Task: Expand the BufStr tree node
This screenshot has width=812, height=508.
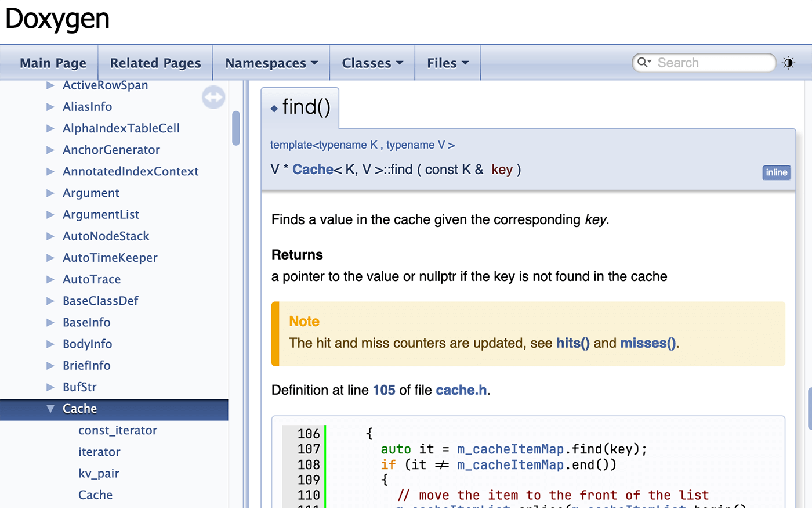Action: pos(50,387)
